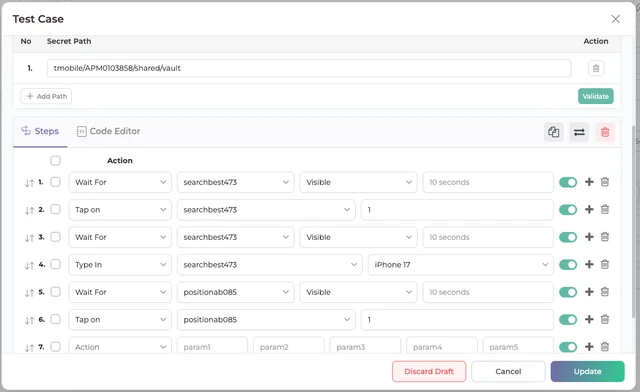Delete step 3 with trash icon
Screen dimensions: 640x392
click(x=604, y=236)
